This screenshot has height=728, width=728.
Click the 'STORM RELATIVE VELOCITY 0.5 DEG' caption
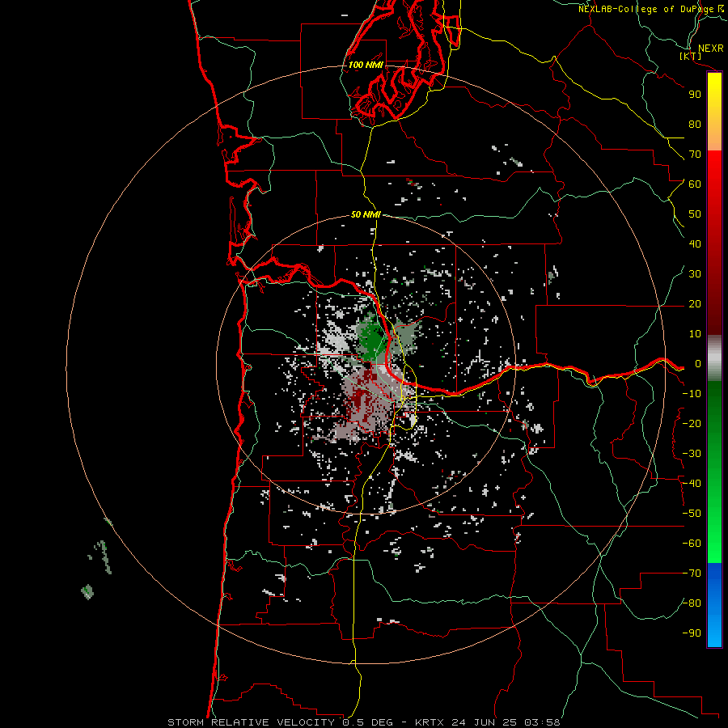(280, 722)
